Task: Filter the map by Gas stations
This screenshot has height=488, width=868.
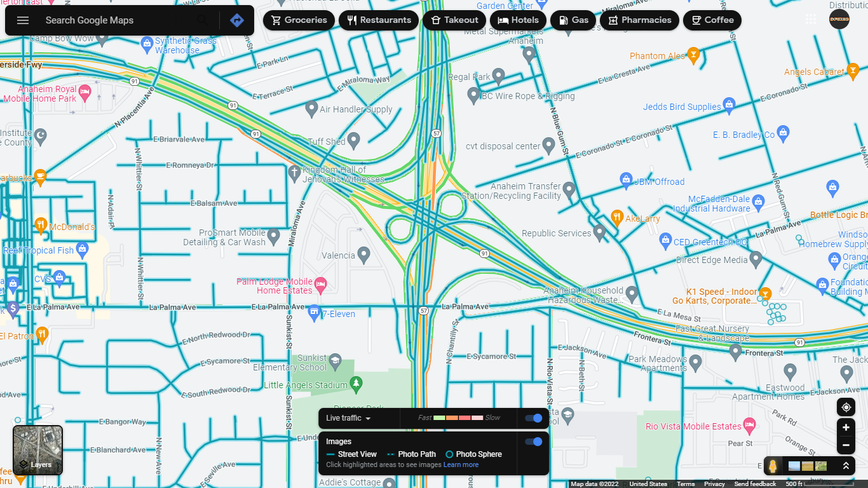Action: point(573,20)
